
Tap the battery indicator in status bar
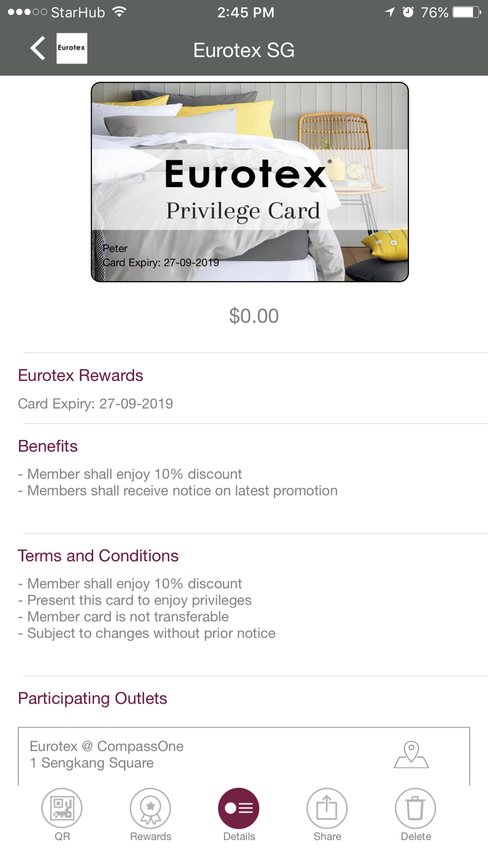[x=467, y=12]
